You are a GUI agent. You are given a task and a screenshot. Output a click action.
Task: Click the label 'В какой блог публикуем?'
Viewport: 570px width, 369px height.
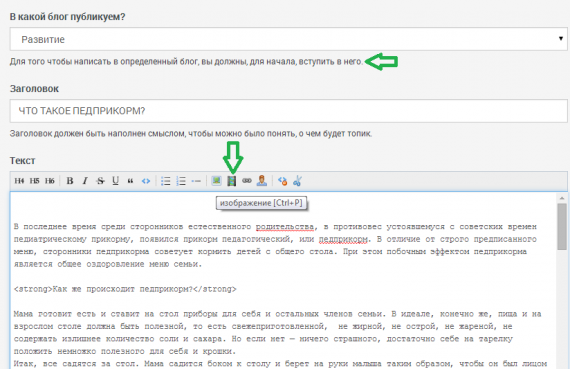(x=67, y=17)
